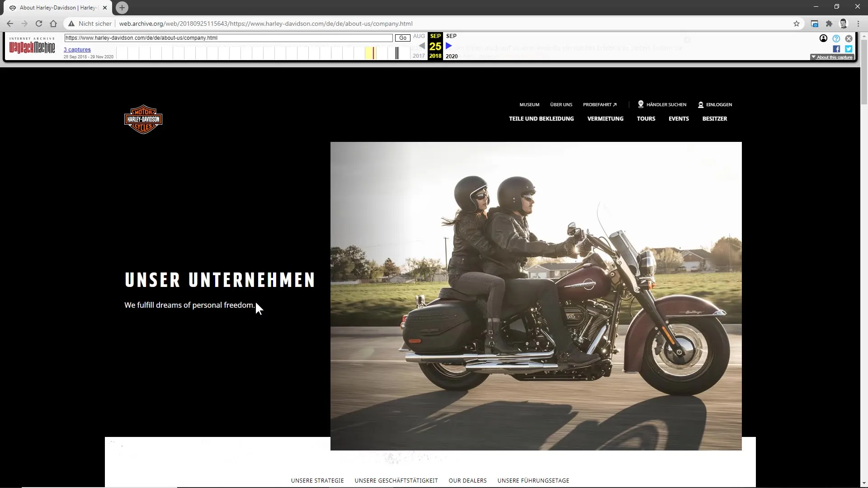Go to next capture with blue arrow
Viewport: 868px width, 488px height.
pos(449,46)
